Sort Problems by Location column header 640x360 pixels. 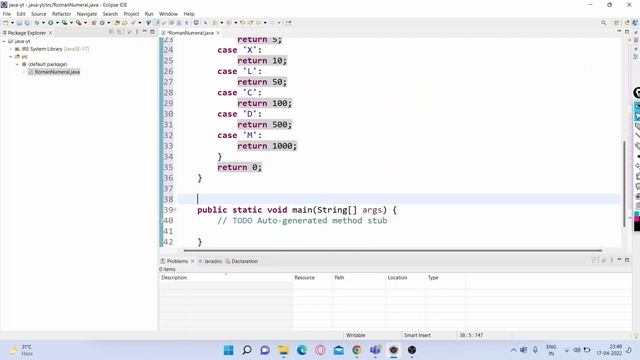coord(406,278)
